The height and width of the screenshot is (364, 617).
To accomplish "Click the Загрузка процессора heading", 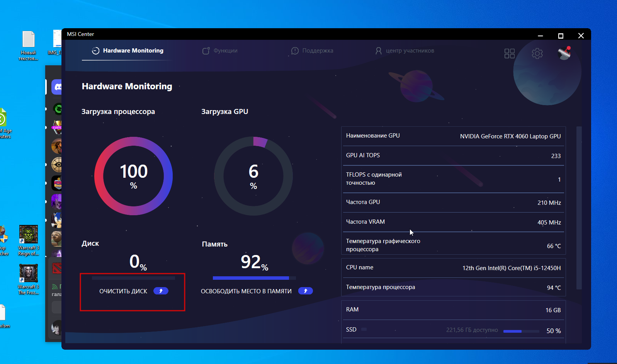I will tap(118, 112).
